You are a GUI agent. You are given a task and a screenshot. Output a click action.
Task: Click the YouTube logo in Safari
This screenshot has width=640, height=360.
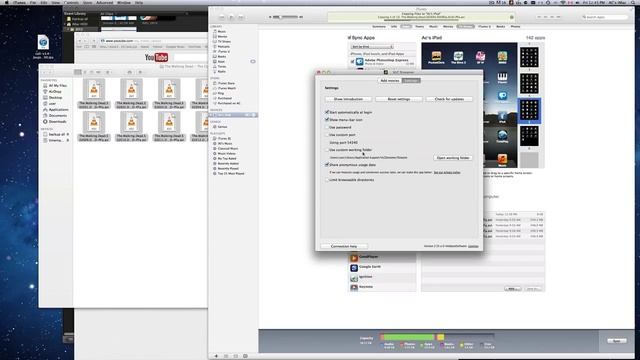(156, 58)
